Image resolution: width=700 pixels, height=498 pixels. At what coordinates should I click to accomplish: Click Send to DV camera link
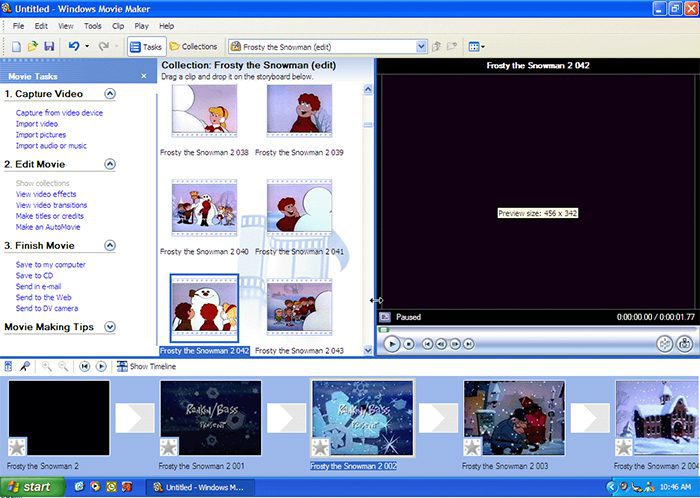click(47, 308)
